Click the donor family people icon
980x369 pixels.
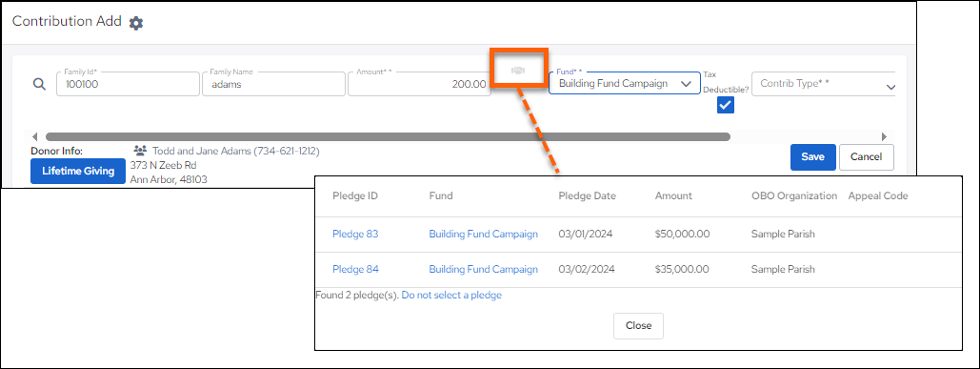click(x=141, y=151)
